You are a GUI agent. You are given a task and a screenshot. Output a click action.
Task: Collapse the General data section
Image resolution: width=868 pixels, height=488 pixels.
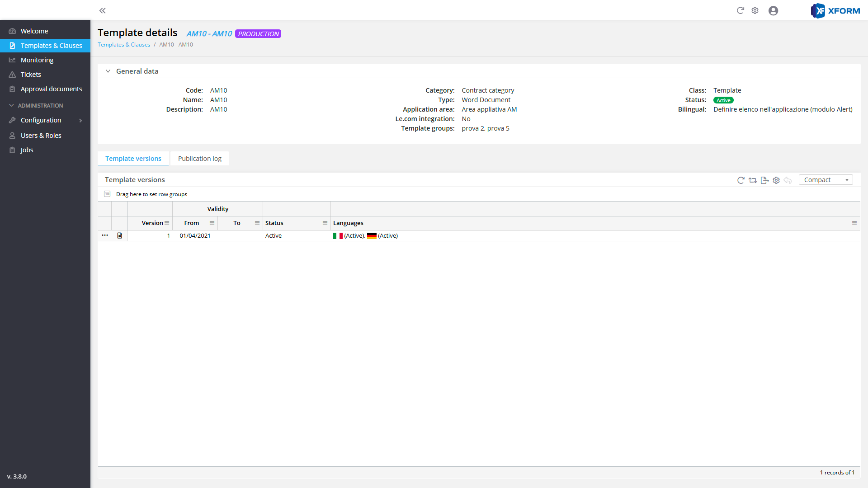pyautogui.click(x=108, y=71)
